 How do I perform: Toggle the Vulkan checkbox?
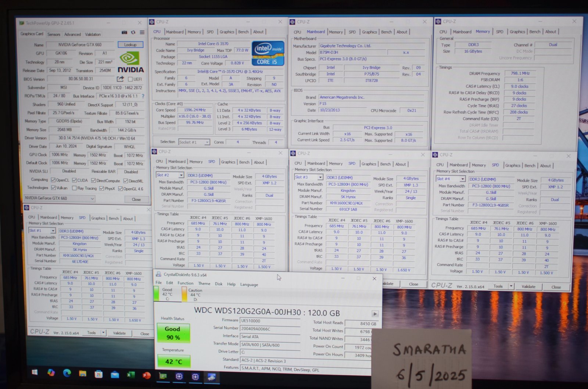pyautogui.click(x=53, y=188)
